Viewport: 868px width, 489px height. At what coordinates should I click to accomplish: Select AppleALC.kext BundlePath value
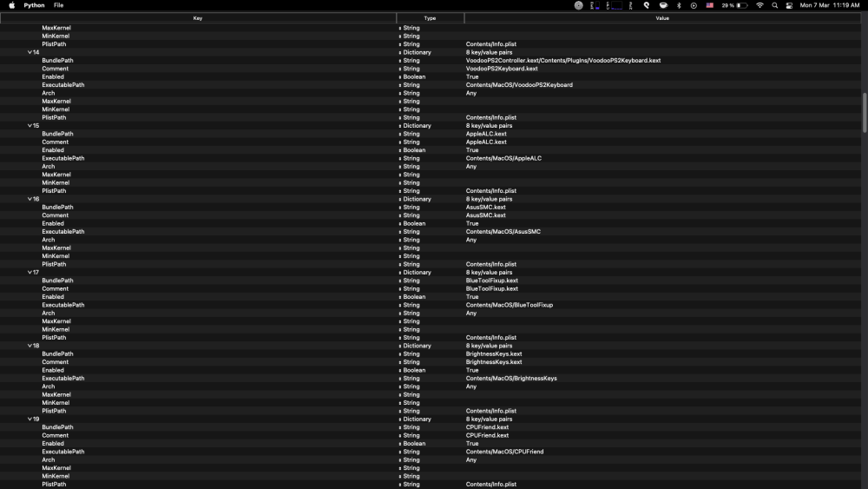(486, 134)
